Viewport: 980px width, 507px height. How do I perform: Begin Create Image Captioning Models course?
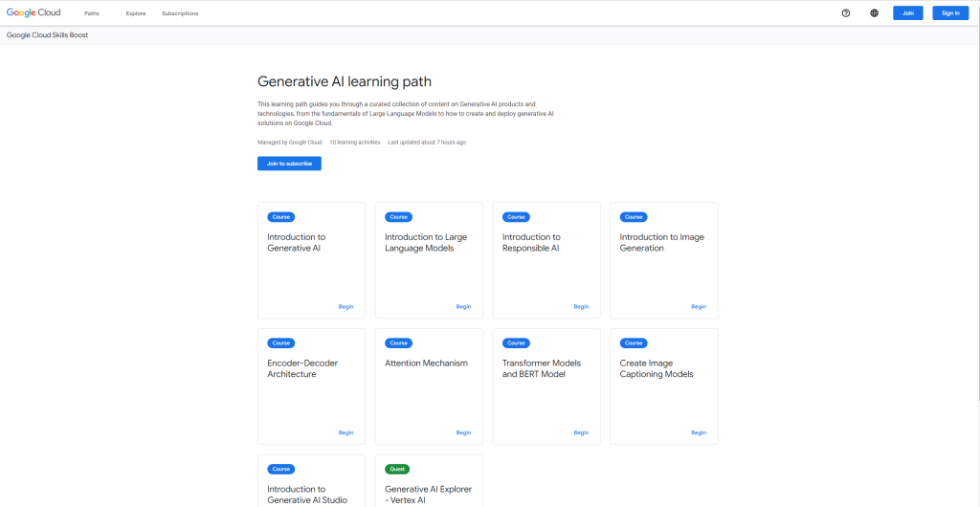[x=698, y=432]
